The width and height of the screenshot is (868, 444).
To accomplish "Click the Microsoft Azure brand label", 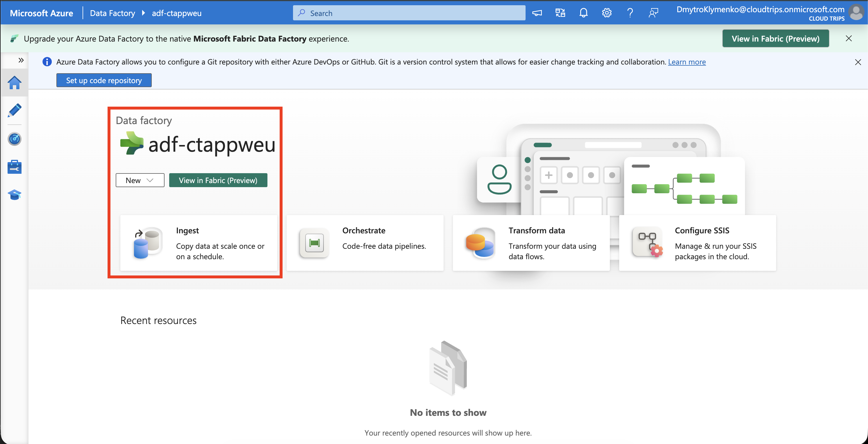I will click(42, 13).
